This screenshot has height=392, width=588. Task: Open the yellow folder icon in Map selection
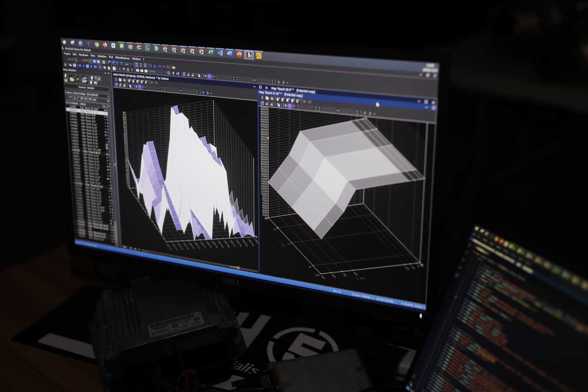coord(72,79)
